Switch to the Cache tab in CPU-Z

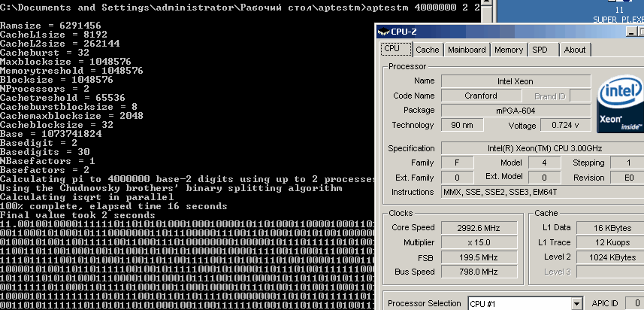click(428, 50)
